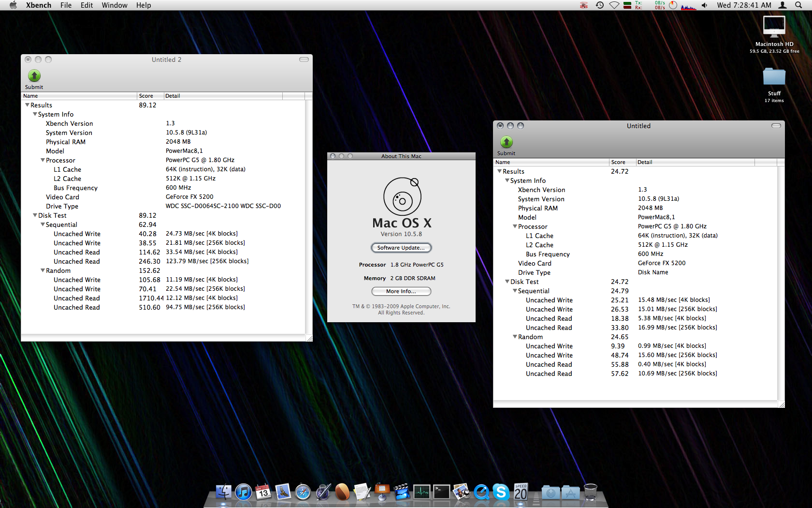This screenshot has height=508, width=812.
Task: Launch iTunes from the dock
Action: tap(244, 492)
